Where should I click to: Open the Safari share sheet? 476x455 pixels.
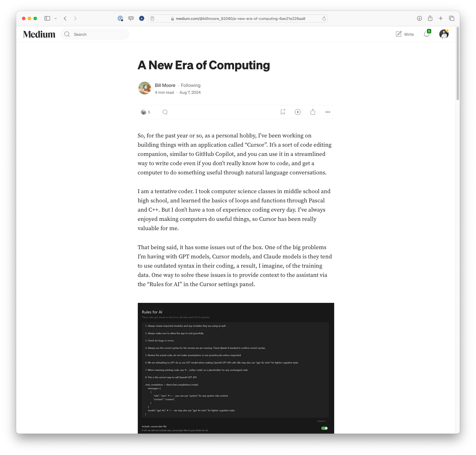click(x=430, y=18)
